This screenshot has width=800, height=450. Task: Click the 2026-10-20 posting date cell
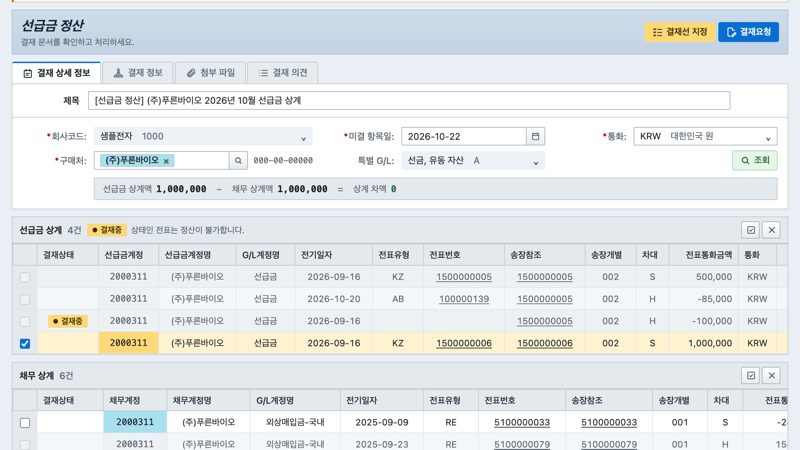point(334,299)
